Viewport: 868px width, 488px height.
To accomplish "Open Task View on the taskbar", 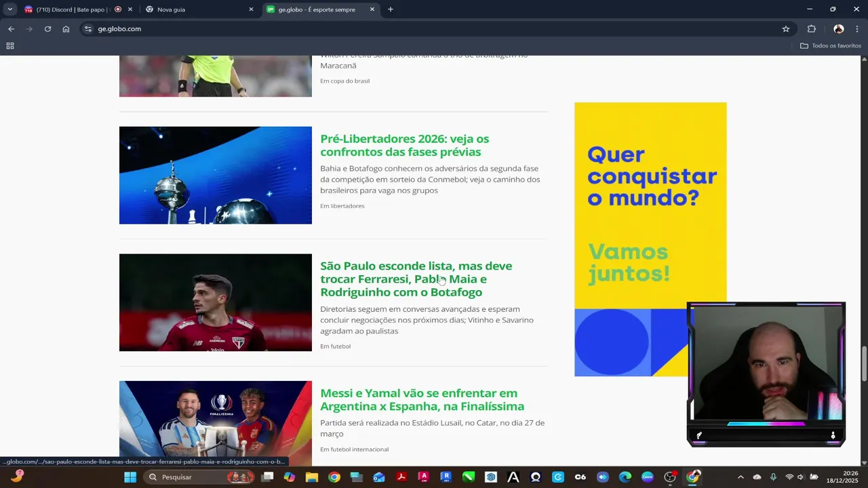I will click(268, 477).
